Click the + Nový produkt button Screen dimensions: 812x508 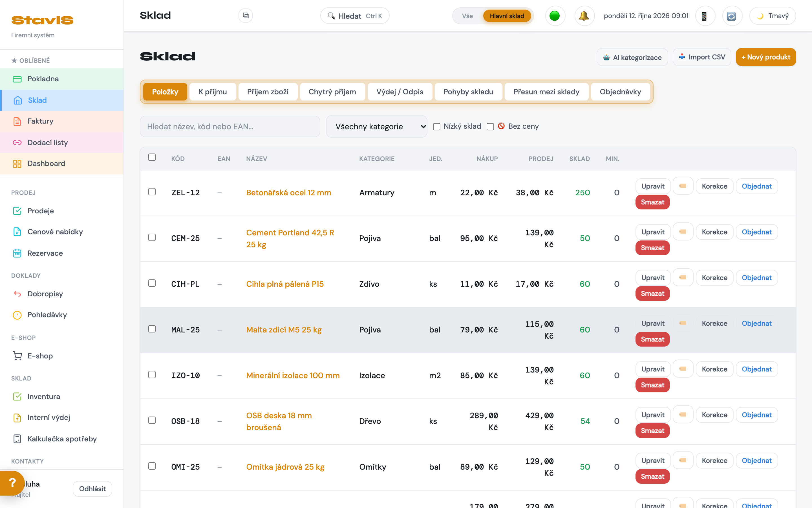point(766,57)
